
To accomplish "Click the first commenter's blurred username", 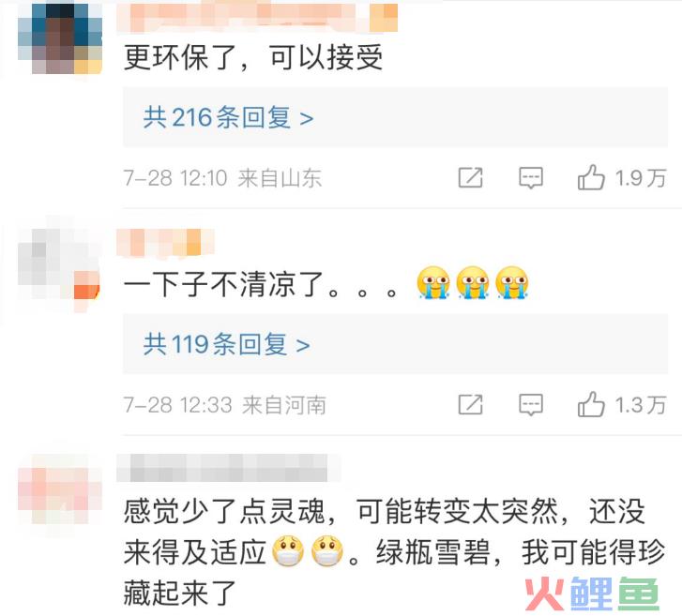I will pyautogui.click(x=257, y=18).
